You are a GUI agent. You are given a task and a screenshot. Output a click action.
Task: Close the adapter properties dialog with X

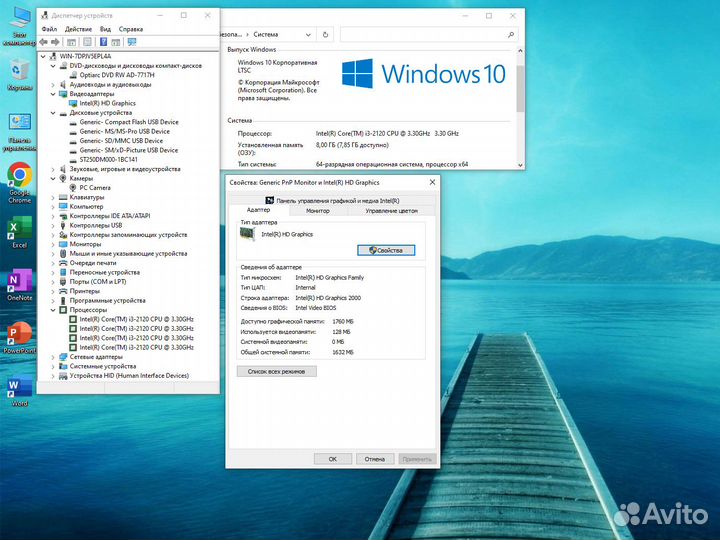tap(432, 182)
